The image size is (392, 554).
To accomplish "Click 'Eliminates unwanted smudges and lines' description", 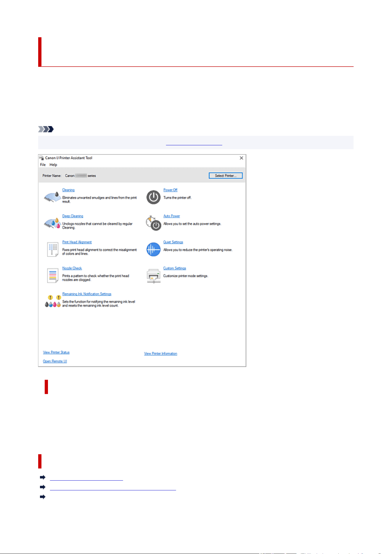I will coord(99,199).
